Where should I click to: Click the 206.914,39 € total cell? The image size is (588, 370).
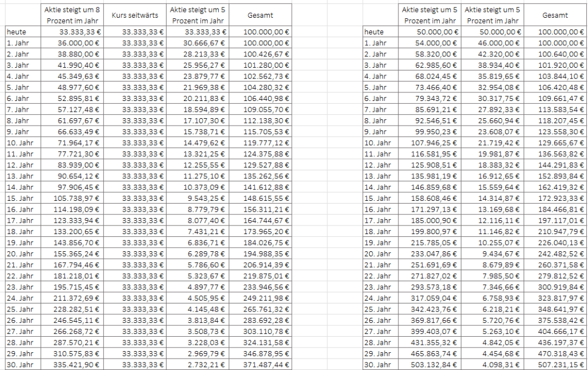tap(266, 265)
